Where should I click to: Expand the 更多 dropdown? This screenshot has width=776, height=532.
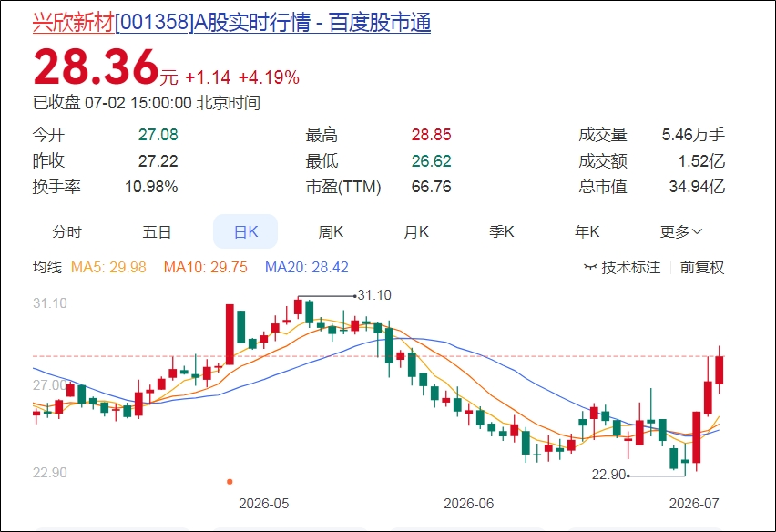click(681, 231)
